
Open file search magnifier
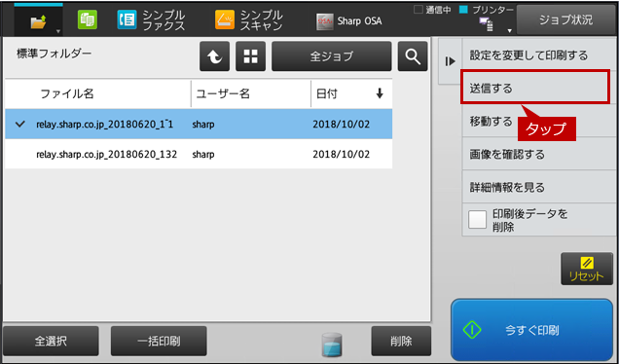tap(413, 56)
